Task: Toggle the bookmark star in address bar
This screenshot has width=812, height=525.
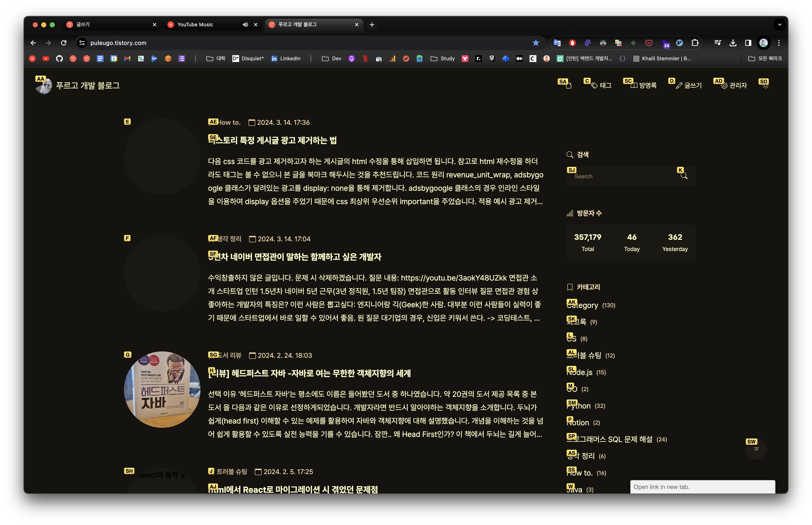Action: click(x=536, y=43)
